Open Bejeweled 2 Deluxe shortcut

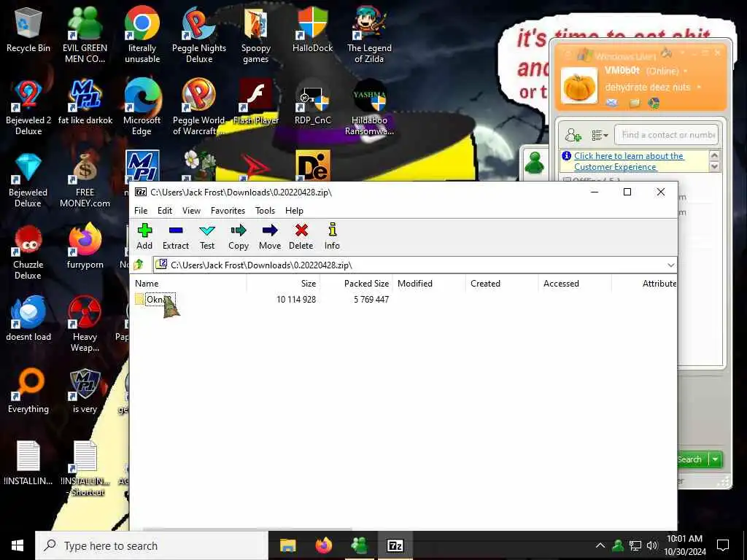pos(28,108)
